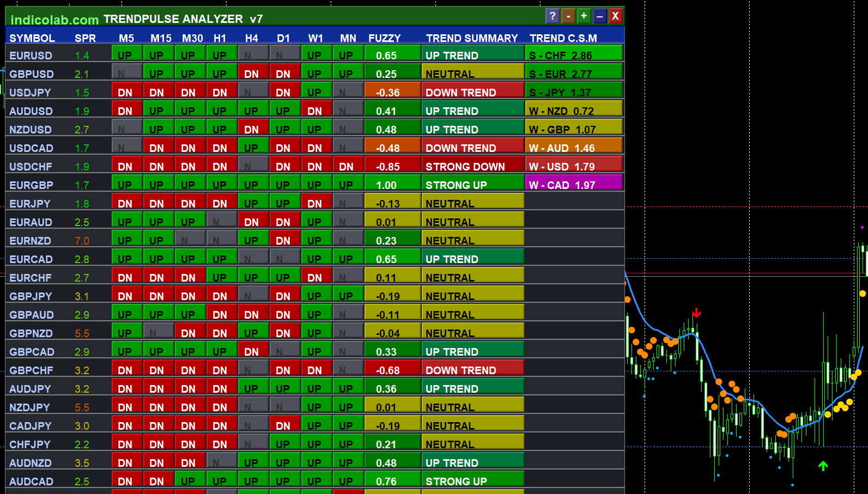
Task: Close the analyzer with the red X
Action: click(x=615, y=16)
